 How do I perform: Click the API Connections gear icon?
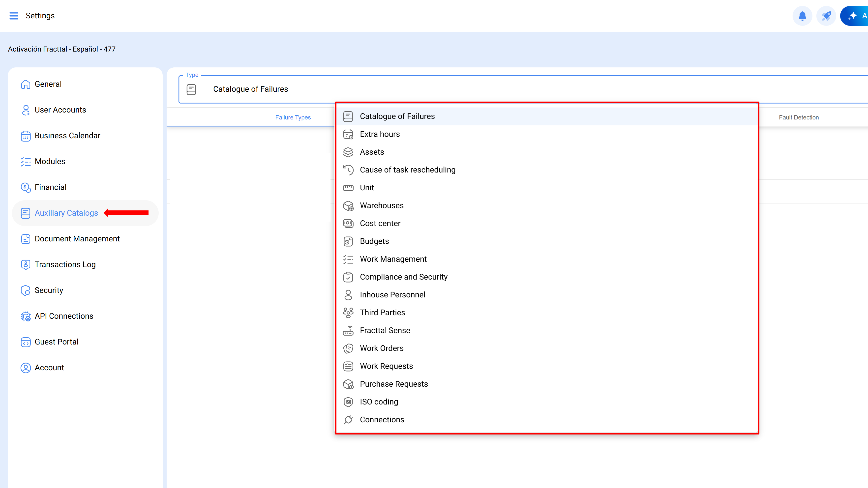26,316
